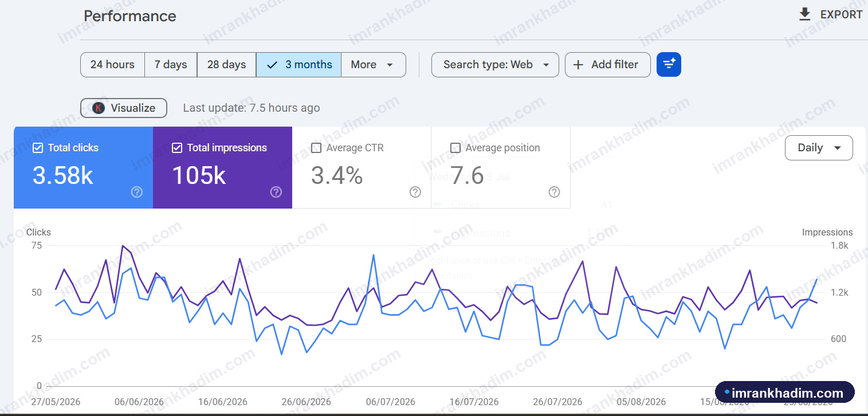868x416 pixels.
Task: Click the imrankhadim.com badge
Action: tap(785, 393)
